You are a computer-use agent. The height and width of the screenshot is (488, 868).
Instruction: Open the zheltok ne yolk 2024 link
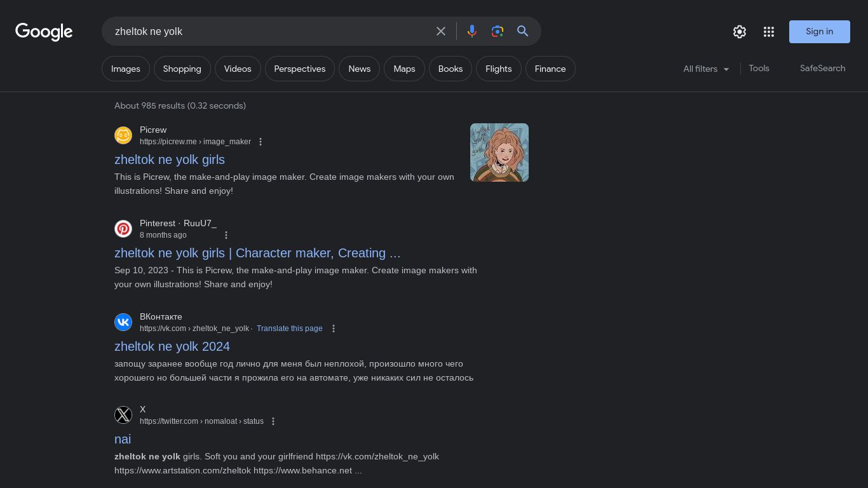coord(172,346)
